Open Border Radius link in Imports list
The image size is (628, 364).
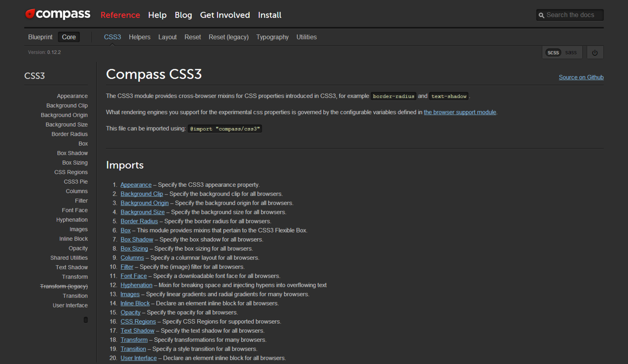tap(139, 221)
